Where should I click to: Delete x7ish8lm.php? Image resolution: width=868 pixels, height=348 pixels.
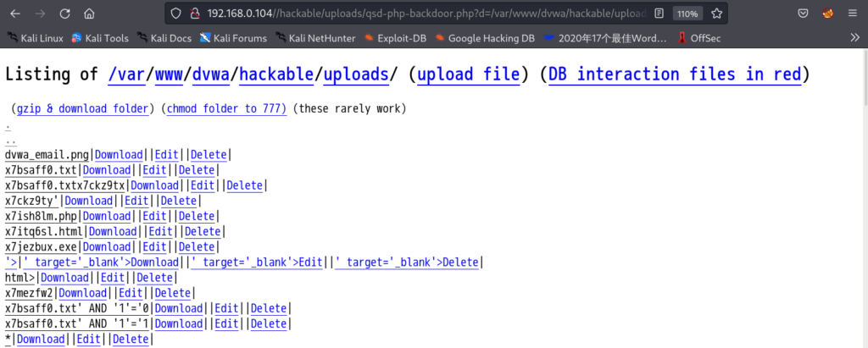(x=197, y=216)
